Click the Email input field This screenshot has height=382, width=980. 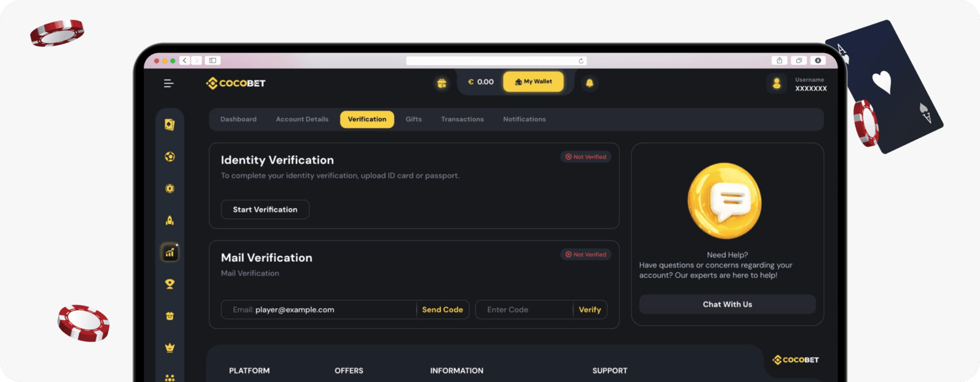(319, 310)
